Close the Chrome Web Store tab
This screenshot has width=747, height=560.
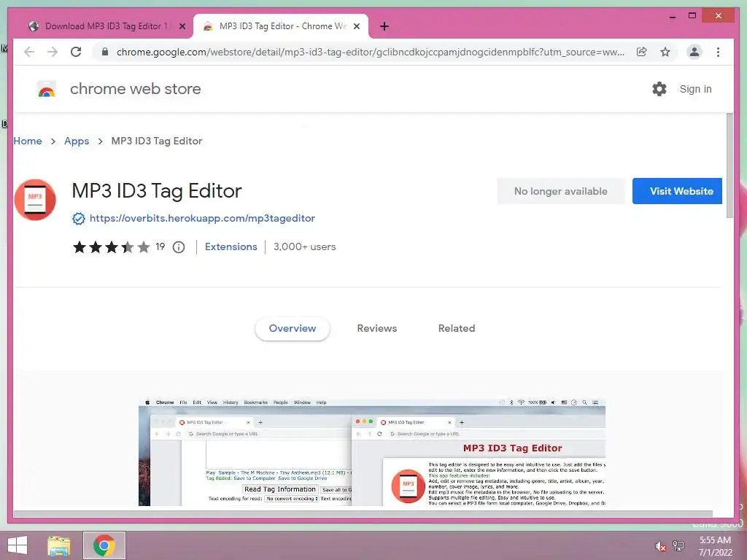click(x=356, y=27)
